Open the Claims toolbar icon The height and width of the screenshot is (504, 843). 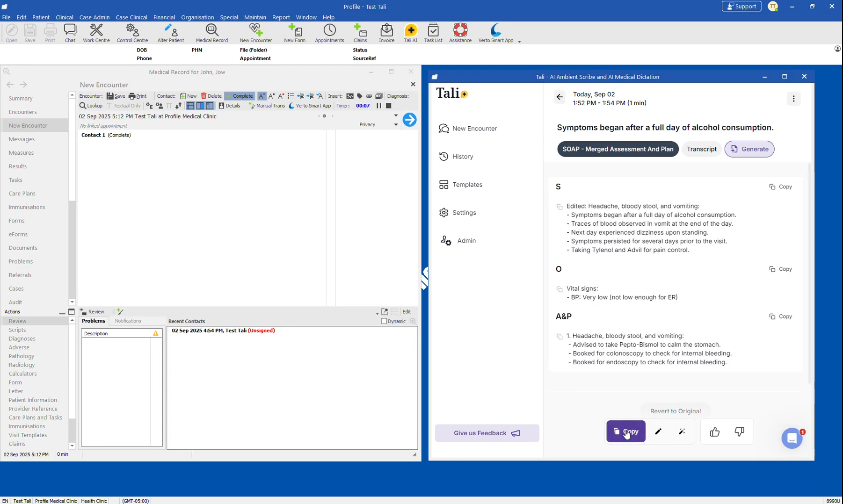coord(360,33)
